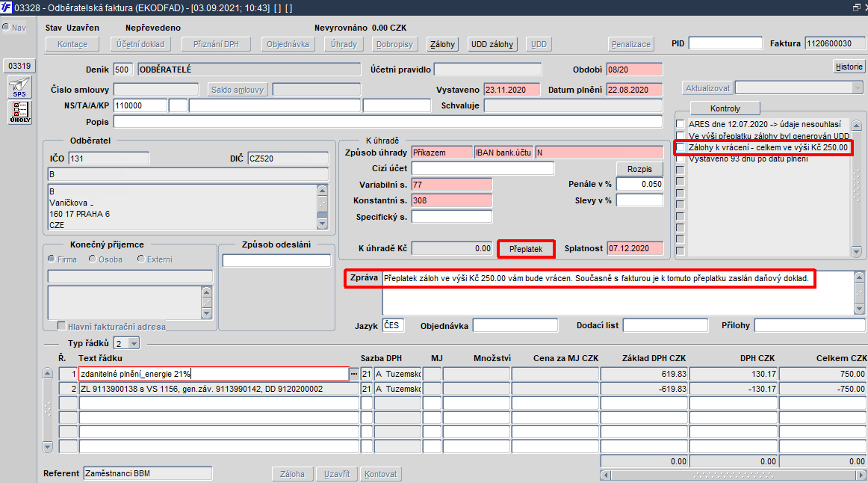The image size is (868, 483).
Task: Open Úhrady payments
Action: (344, 44)
